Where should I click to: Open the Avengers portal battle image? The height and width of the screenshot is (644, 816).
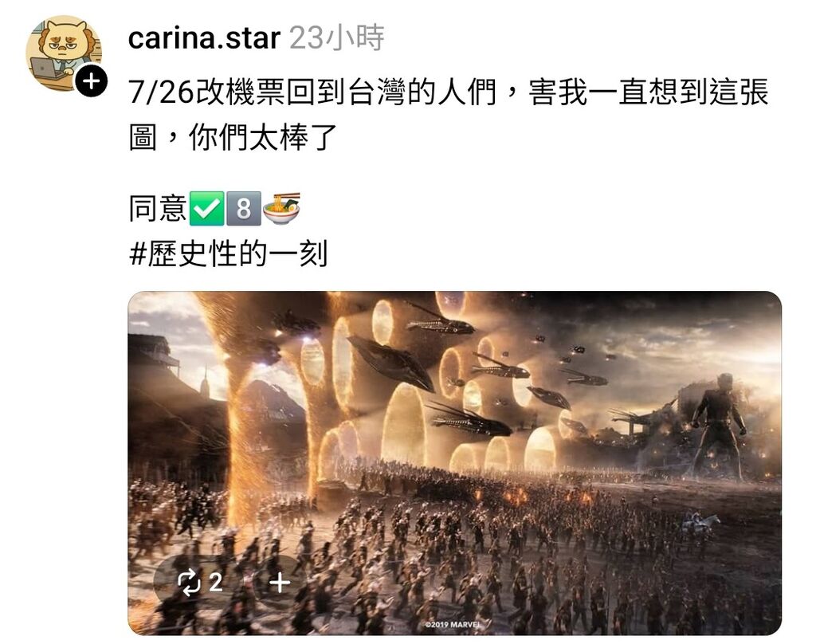tap(455, 463)
